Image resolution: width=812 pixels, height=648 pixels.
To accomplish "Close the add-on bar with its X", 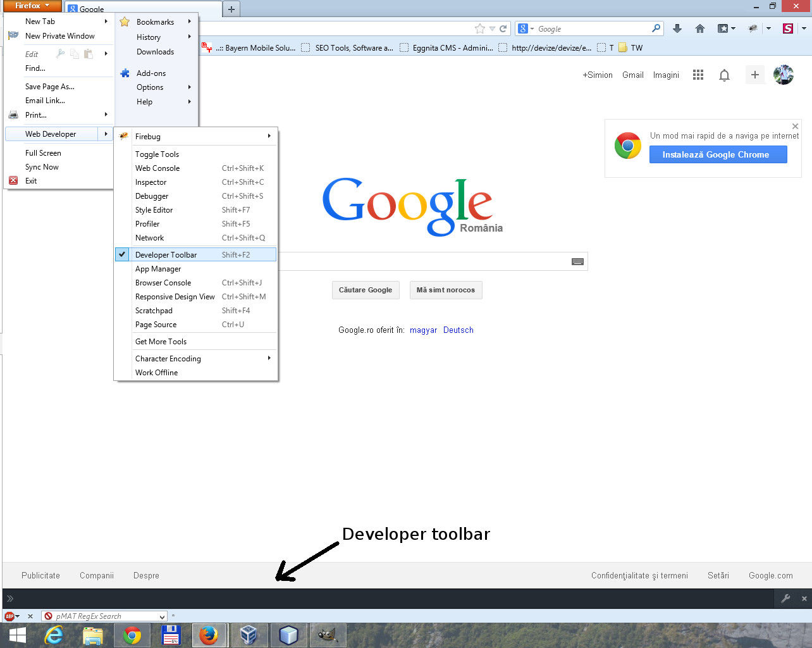I will 30,616.
